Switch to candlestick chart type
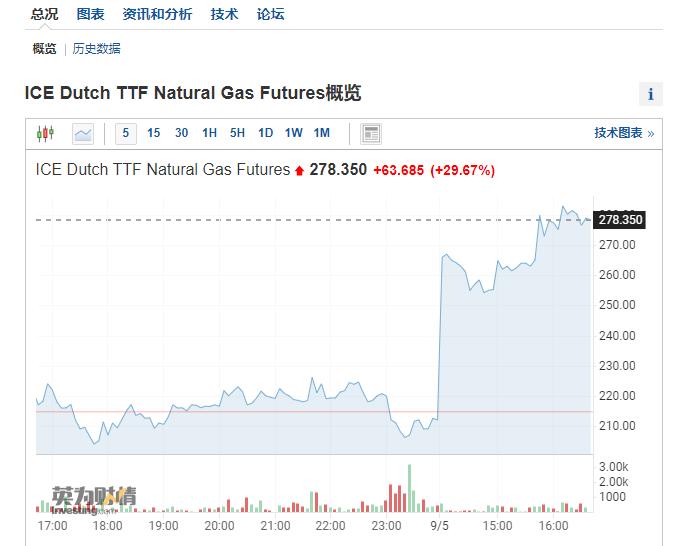This screenshot has height=546, width=678. [45, 133]
